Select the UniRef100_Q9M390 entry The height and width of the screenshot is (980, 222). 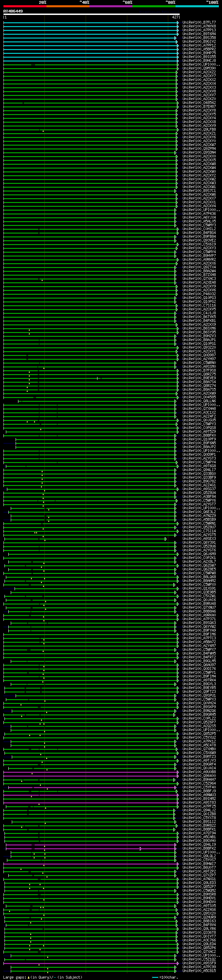coord(199,68)
